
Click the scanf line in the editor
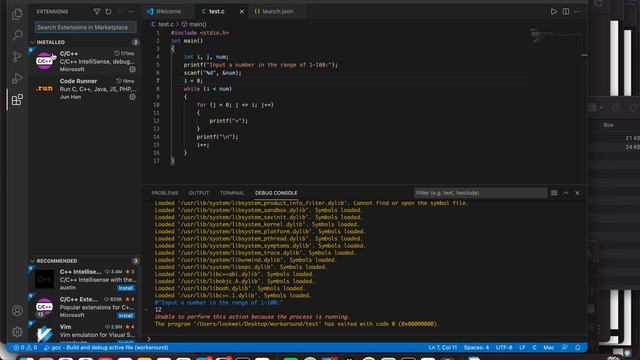click(212, 73)
